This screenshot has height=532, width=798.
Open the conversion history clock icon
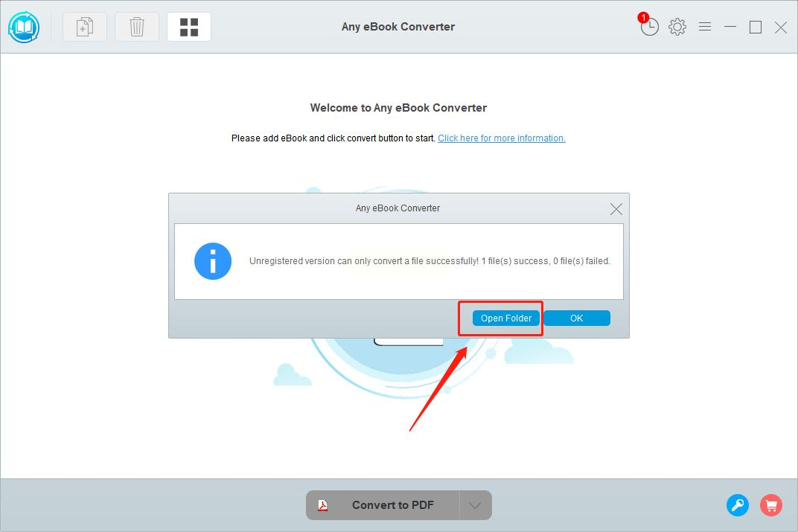pos(649,27)
